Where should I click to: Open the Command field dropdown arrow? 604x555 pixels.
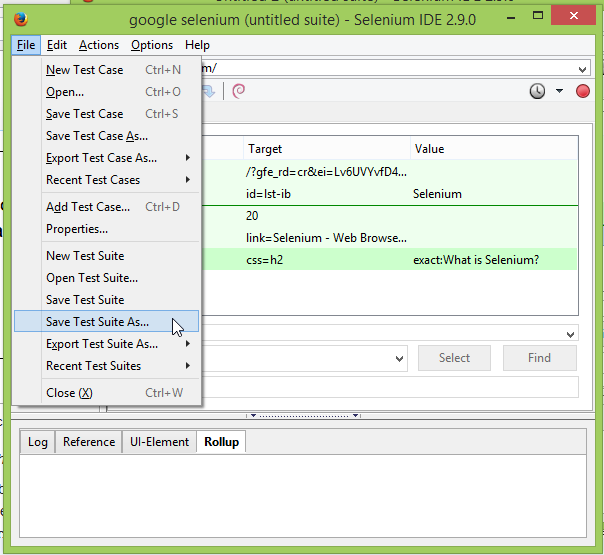click(x=570, y=334)
